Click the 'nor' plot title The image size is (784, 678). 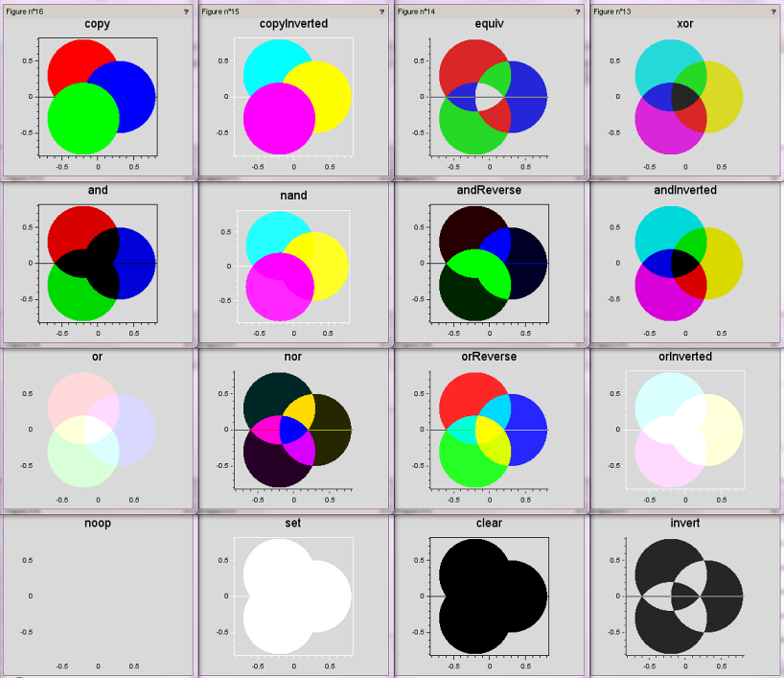click(293, 357)
